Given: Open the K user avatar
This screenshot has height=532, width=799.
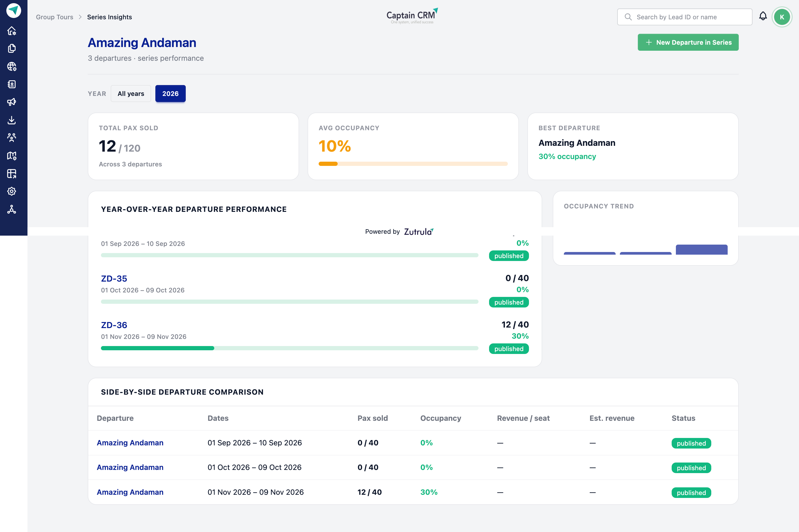Looking at the screenshot, I should [782, 17].
